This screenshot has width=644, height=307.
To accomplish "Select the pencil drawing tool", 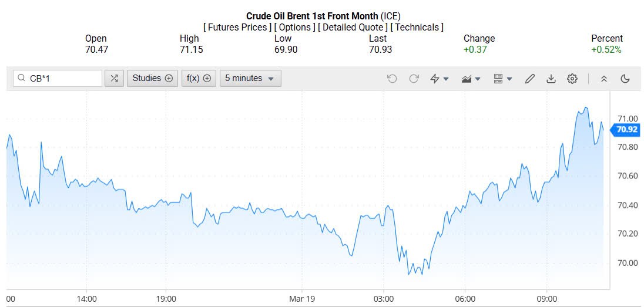I will click(x=530, y=79).
